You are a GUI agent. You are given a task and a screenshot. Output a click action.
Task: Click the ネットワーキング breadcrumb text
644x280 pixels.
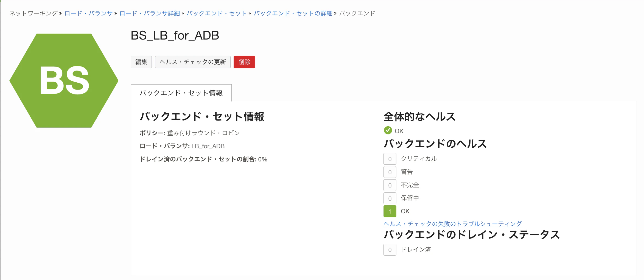coord(33,13)
